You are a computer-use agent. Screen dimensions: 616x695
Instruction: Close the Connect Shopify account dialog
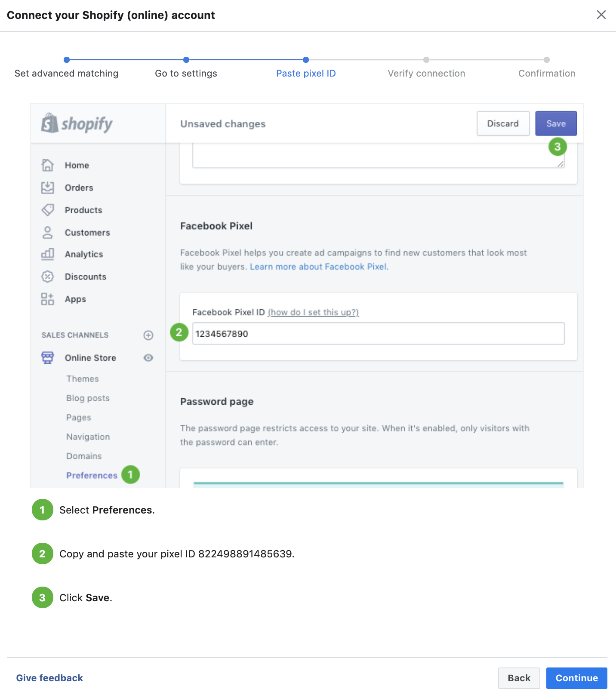(x=601, y=15)
